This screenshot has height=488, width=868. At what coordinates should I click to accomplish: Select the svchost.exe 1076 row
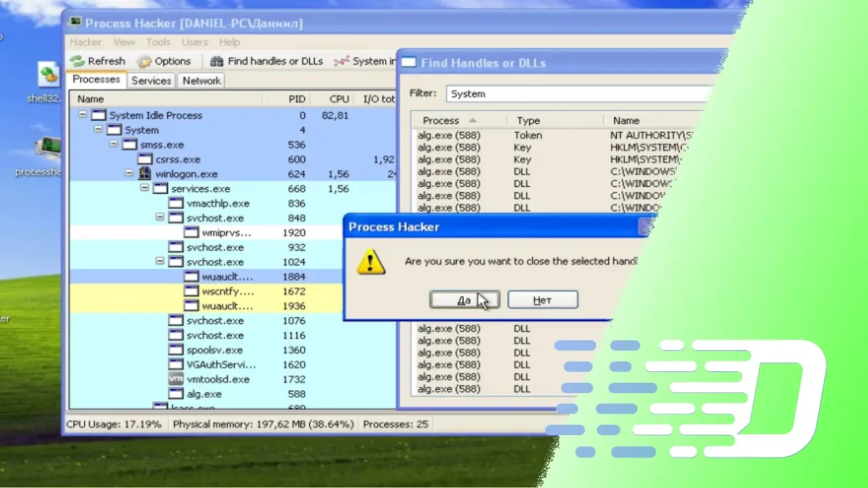(x=233, y=321)
